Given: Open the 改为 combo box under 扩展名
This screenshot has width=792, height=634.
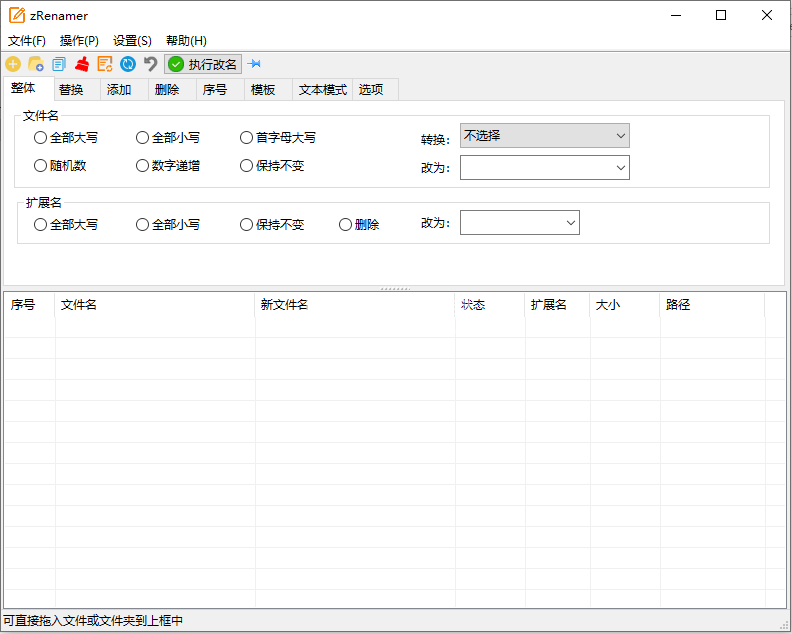Looking at the screenshot, I should (x=520, y=223).
